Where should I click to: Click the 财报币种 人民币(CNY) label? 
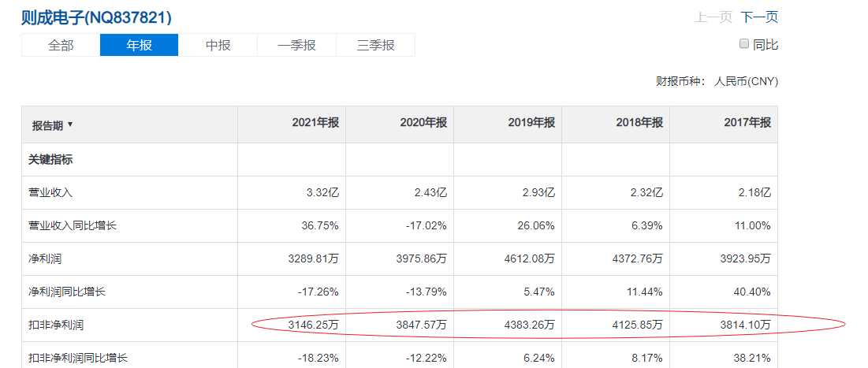[717, 82]
